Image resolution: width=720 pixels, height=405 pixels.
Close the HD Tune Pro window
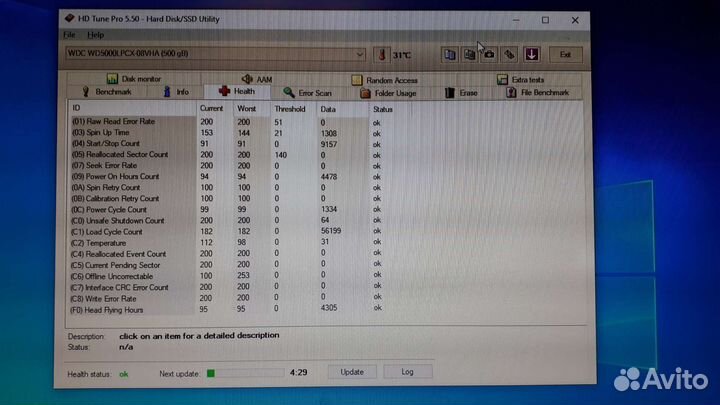pyautogui.click(x=575, y=20)
